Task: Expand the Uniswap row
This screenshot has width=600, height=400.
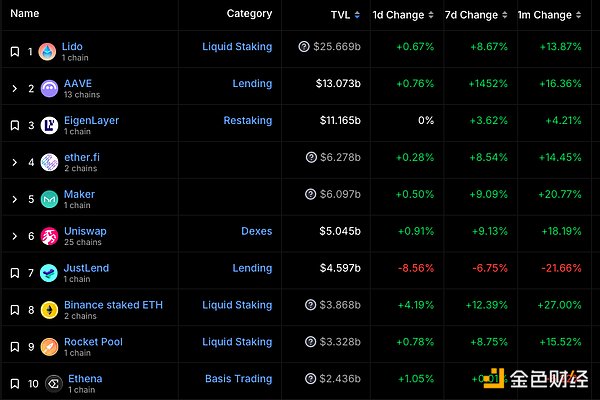Action: [x=14, y=237]
